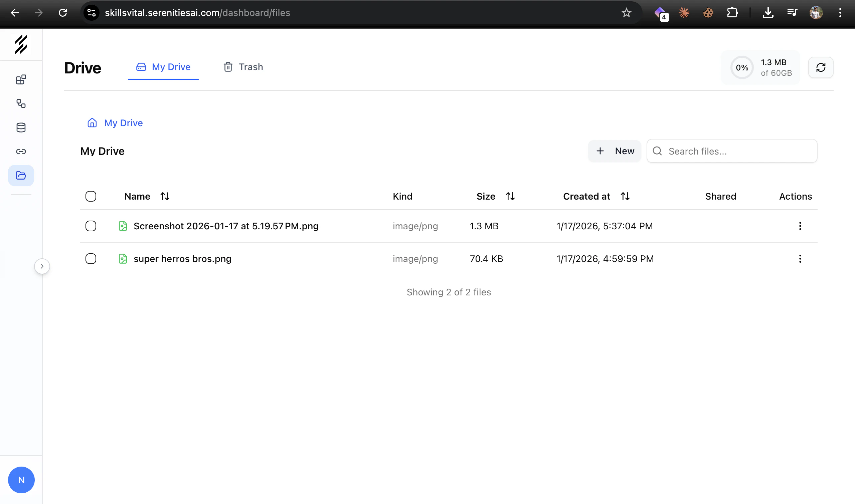The image size is (855, 504).
Task: Click the New button
Action: (x=615, y=151)
